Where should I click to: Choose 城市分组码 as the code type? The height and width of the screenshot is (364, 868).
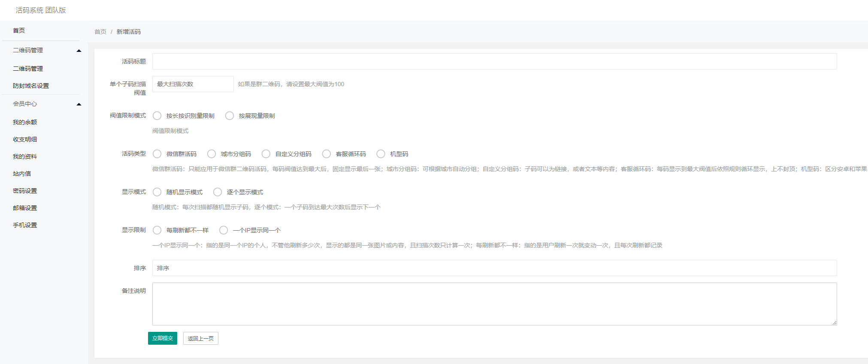point(212,154)
